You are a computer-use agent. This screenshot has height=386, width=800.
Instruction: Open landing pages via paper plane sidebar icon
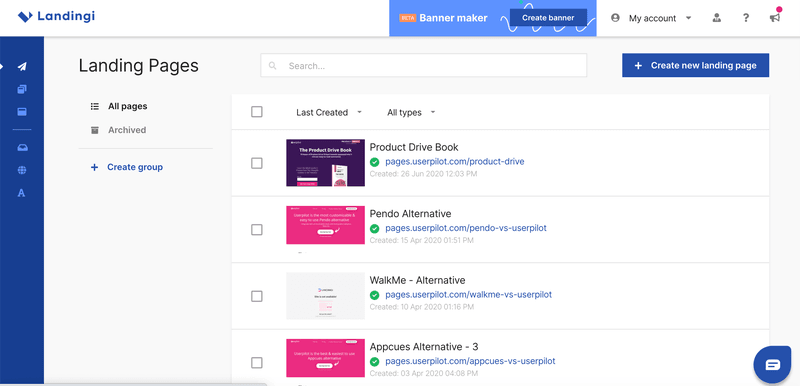tap(22, 66)
